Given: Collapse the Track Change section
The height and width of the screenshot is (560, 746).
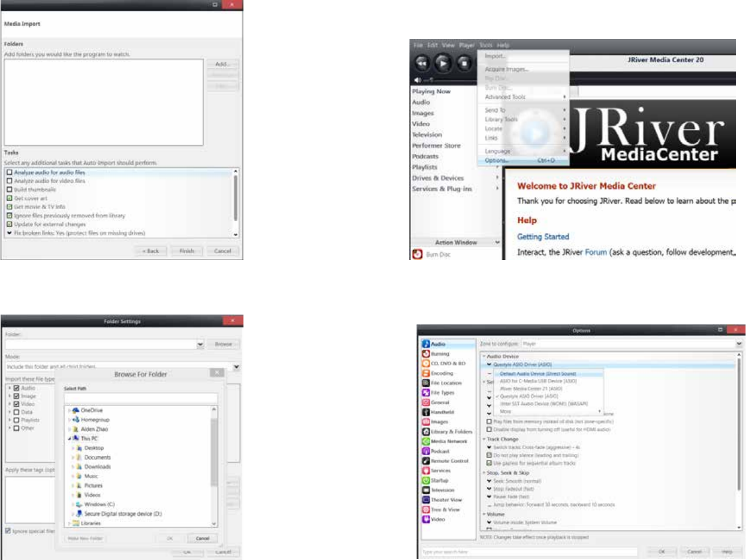Looking at the screenshot, I should (483, 439).
